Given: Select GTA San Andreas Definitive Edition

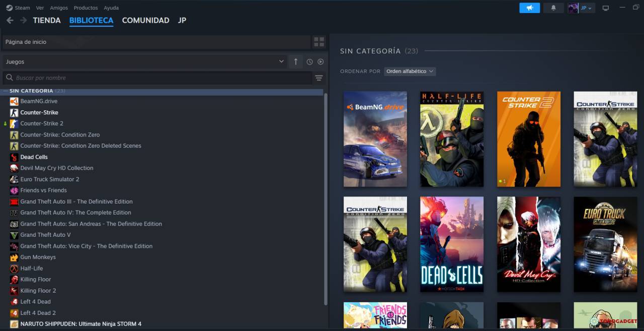Looking at the screenshot, I should click(91, 224).
